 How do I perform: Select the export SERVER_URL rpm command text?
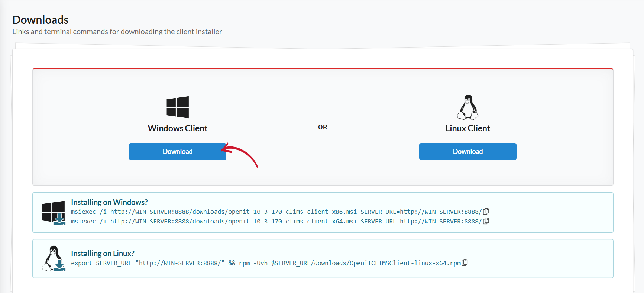coord(266,263)
